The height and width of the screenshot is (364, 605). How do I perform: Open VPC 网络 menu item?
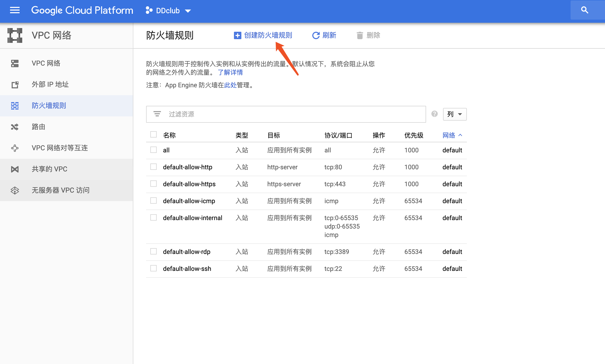click(x=66, y=63)
